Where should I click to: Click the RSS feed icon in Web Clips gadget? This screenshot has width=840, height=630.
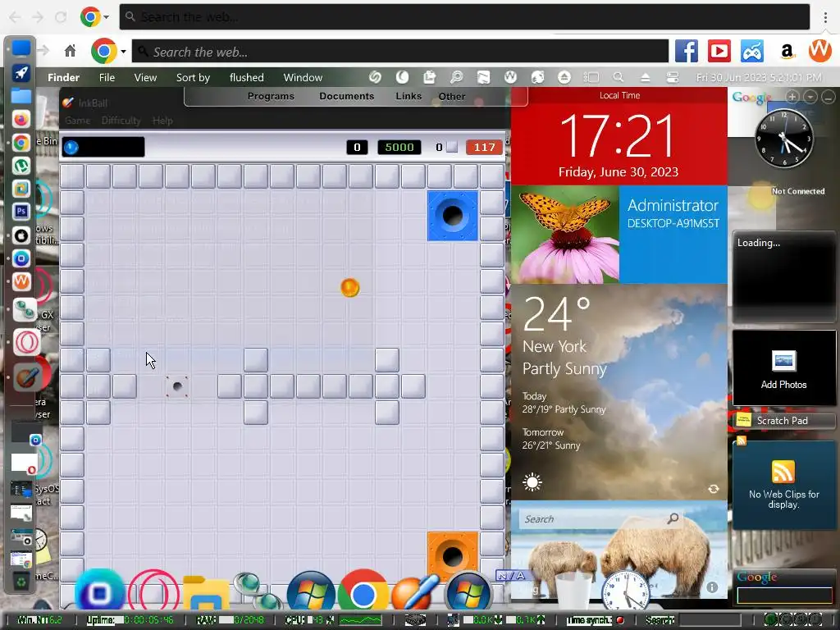click(x=783, y=472)
